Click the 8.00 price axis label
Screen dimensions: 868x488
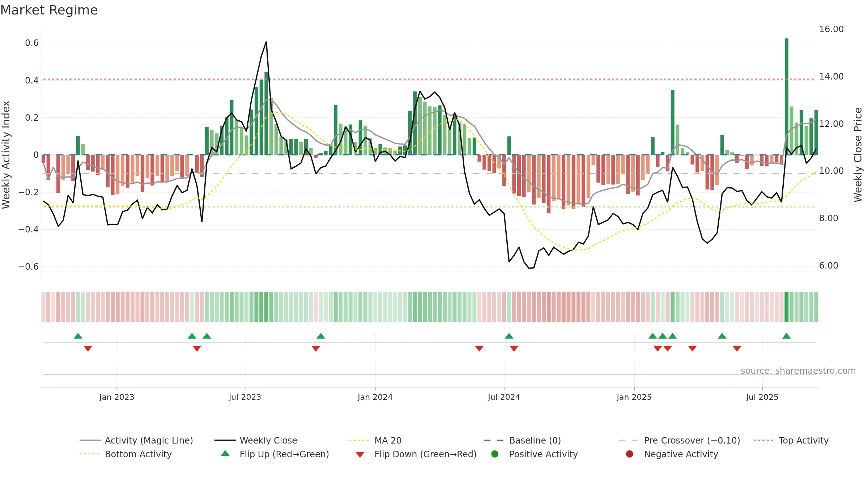[x=829, y=218]
